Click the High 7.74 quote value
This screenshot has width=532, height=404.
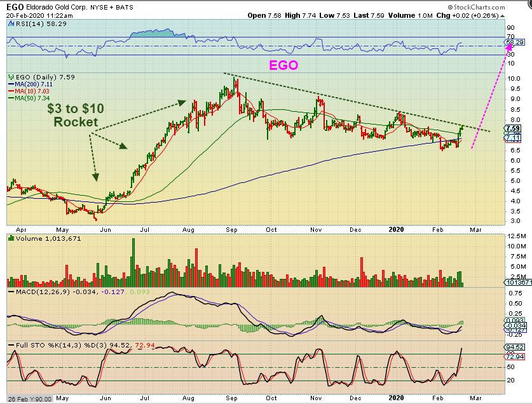[x=301, y=16]
